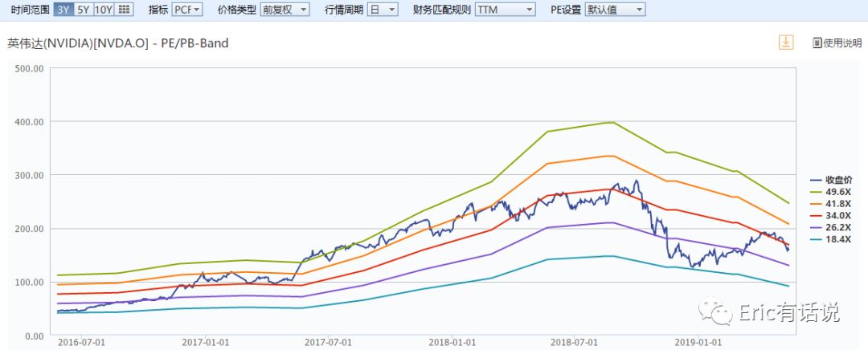Open 使用说明 help link
The image size is (868, 350).
[x=837, y=43]
